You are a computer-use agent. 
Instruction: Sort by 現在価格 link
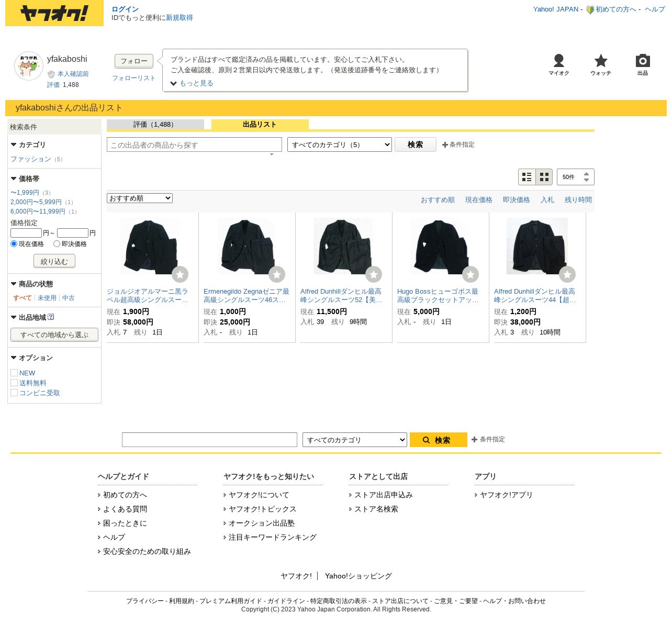(479, 200)
